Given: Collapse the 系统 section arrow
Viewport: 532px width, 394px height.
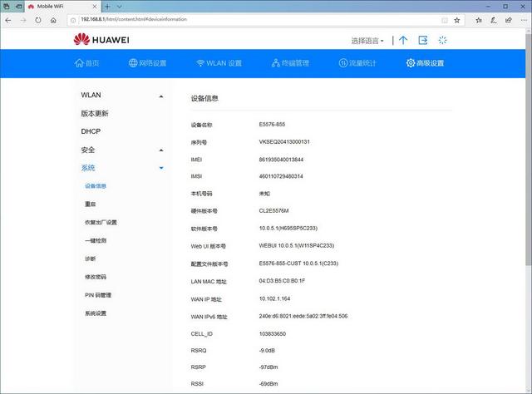Looking at the screenshot, I should point(161,168).
